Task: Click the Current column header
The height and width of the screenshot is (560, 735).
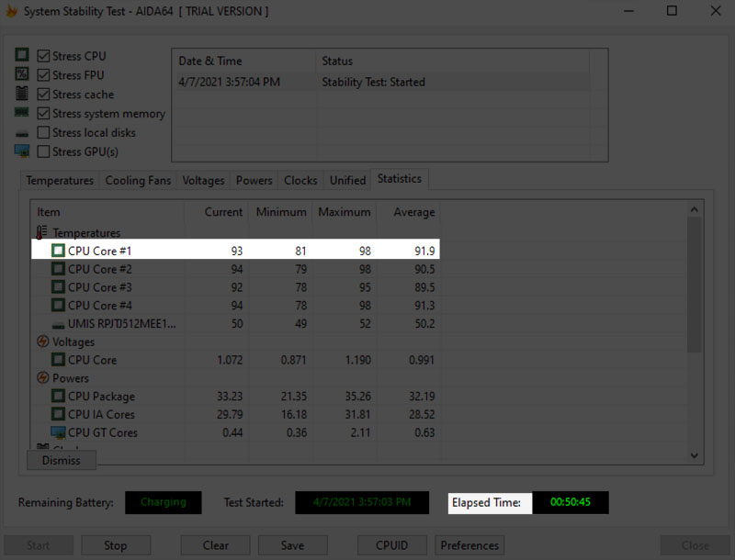Action: pyautogui.click(x=216, y=212)
